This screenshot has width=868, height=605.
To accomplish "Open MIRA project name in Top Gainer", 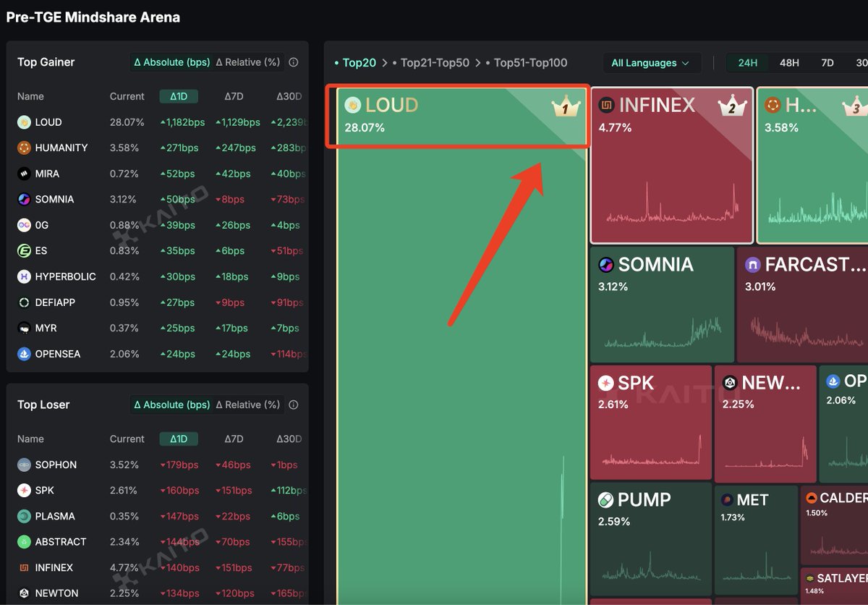I will click(47, 174).
